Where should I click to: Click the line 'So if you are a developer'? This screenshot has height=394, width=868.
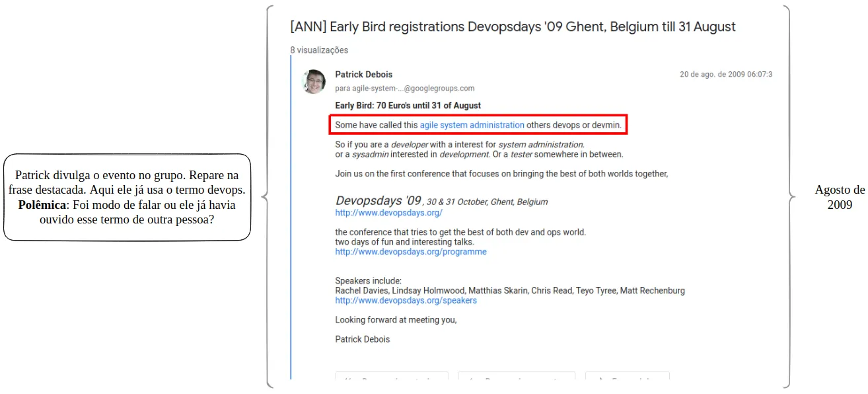(x=460, y=144)
